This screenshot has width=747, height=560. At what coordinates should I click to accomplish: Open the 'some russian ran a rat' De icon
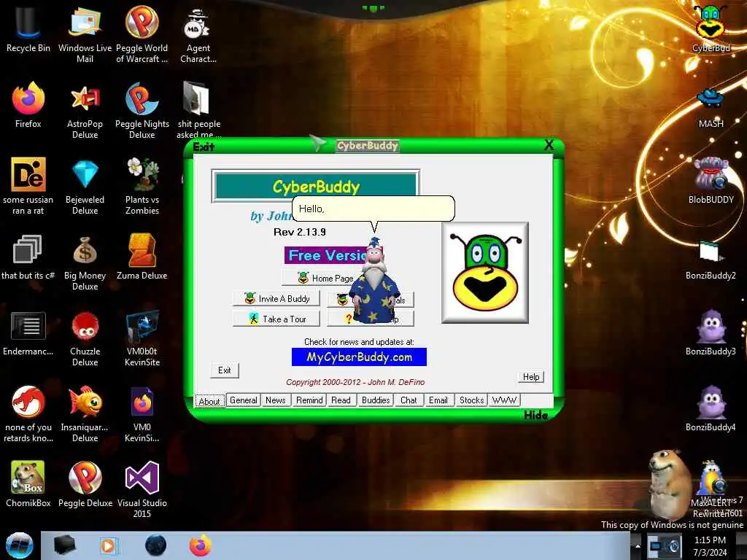coord(28,187)
